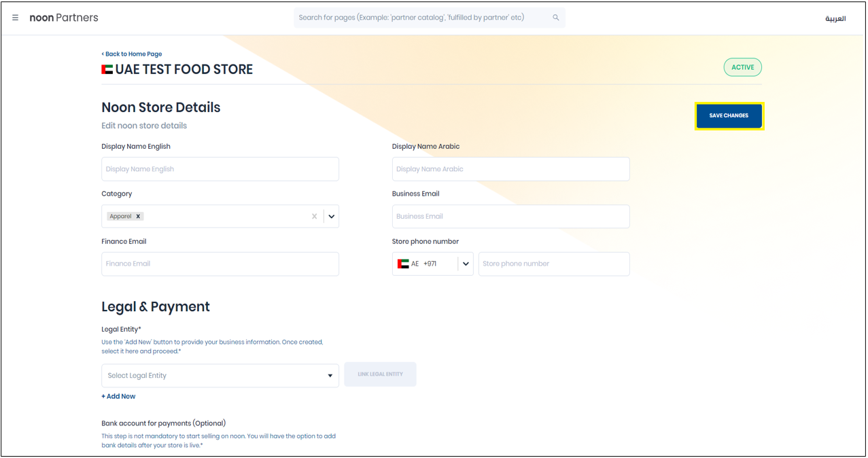Viewport: 868px width, 458px height.
Task: Click the Save Changes button
Action: (x=729, y=116)
